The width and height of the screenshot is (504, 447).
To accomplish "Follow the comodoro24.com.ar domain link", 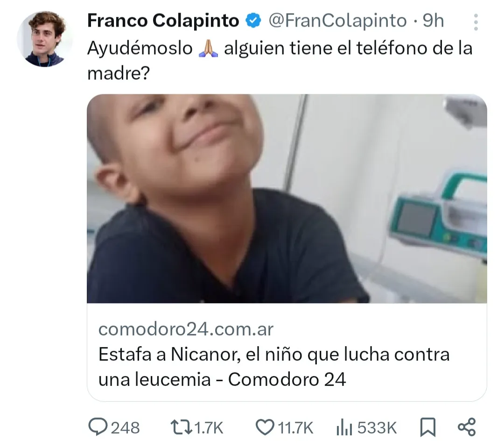I will point(186,329).
